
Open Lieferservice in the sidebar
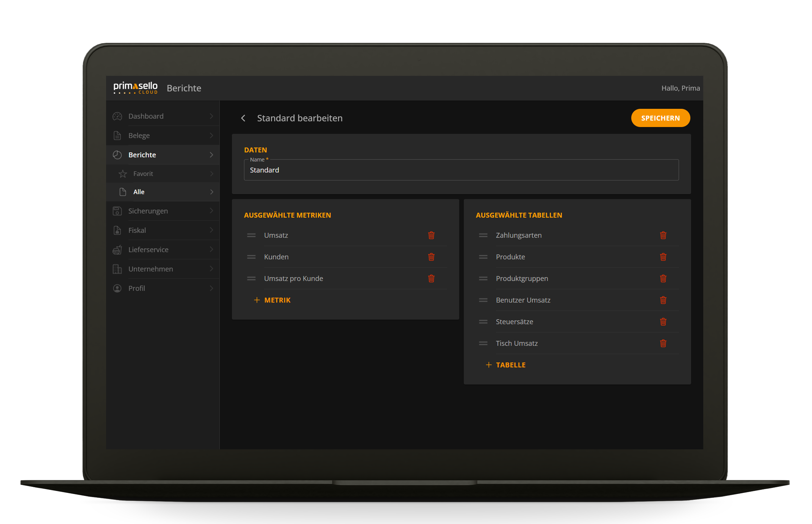(x=148, y=249)
